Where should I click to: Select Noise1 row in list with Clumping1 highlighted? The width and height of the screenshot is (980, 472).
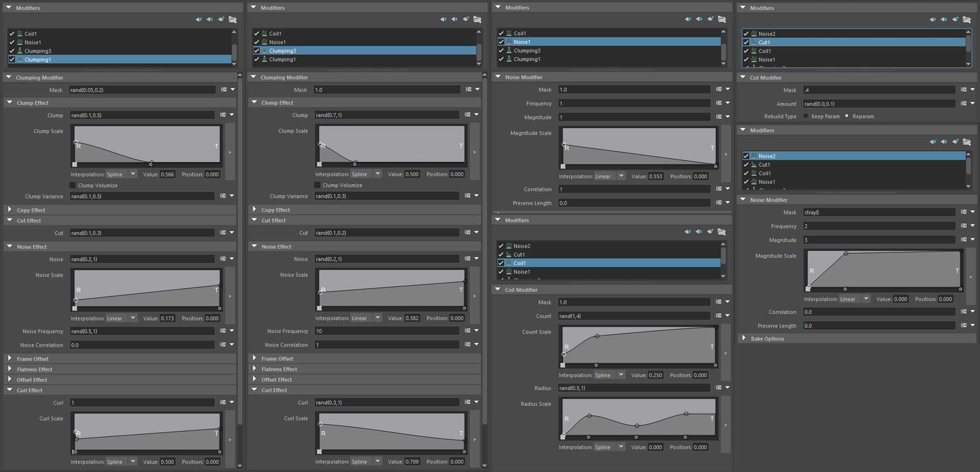pos(120,42)
